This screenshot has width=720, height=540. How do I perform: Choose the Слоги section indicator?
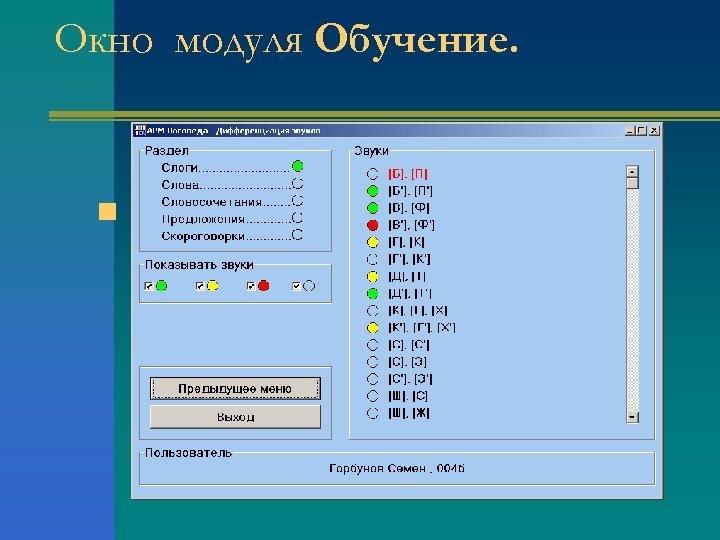[x=298, y=166]
